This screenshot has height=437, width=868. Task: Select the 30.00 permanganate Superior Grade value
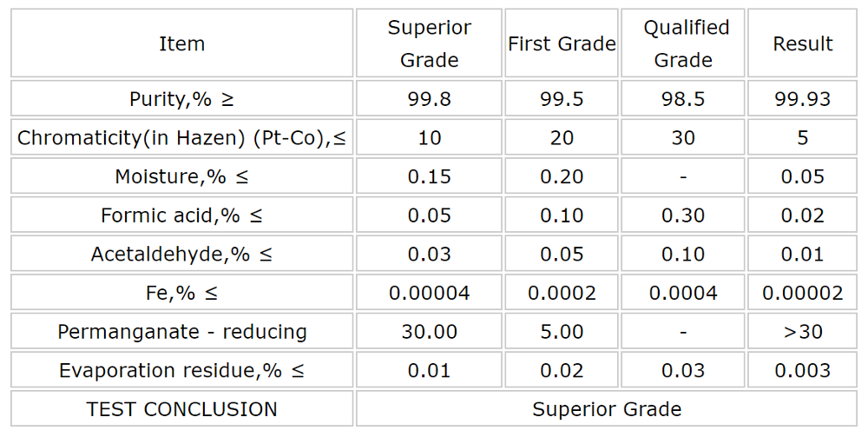tap(429, 332)
